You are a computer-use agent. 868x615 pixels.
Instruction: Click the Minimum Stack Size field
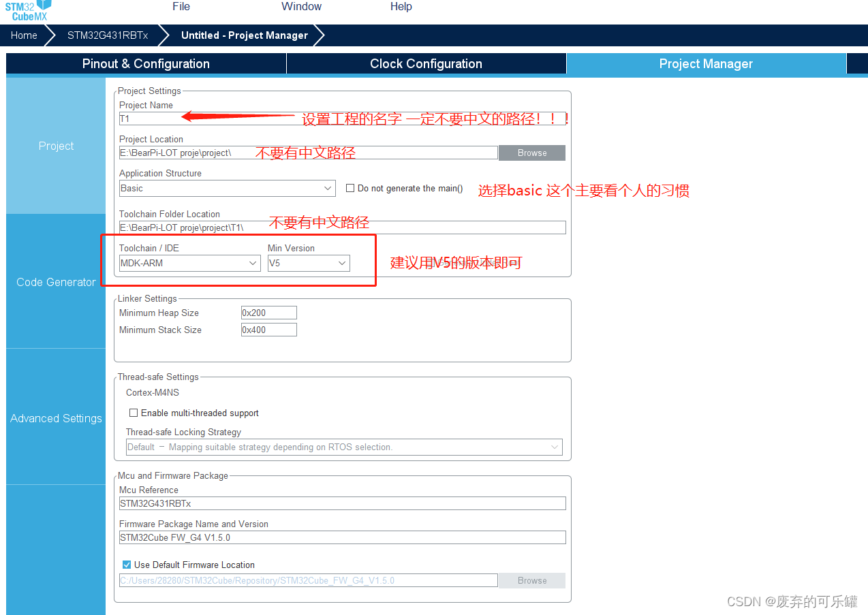tap(268, 330)
